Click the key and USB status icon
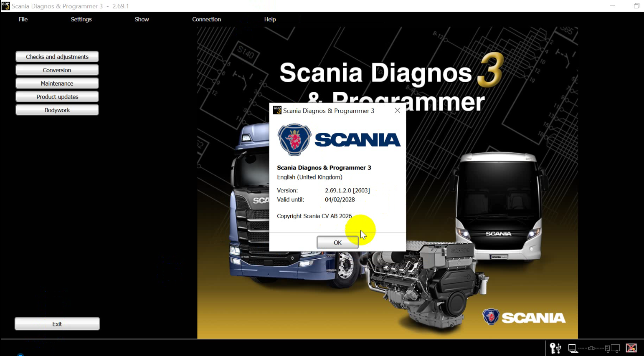The width and height of the screenshot is (644, 356). (555, 348)
